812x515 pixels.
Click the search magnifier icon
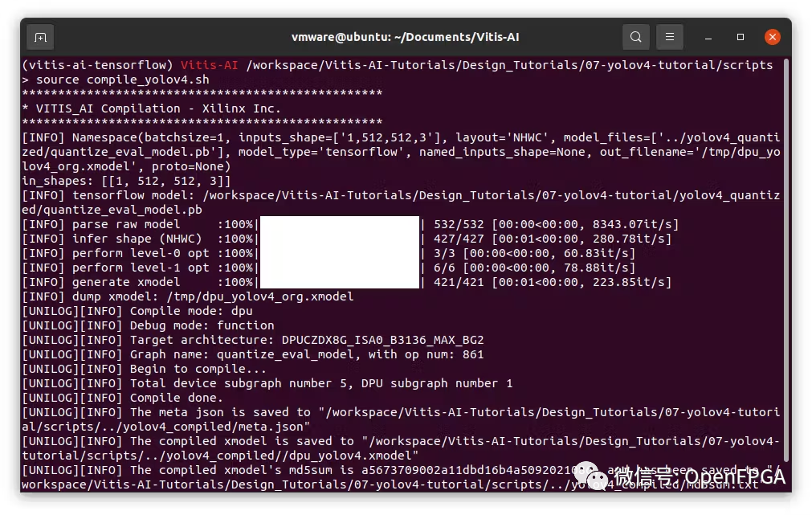[636, 37]
